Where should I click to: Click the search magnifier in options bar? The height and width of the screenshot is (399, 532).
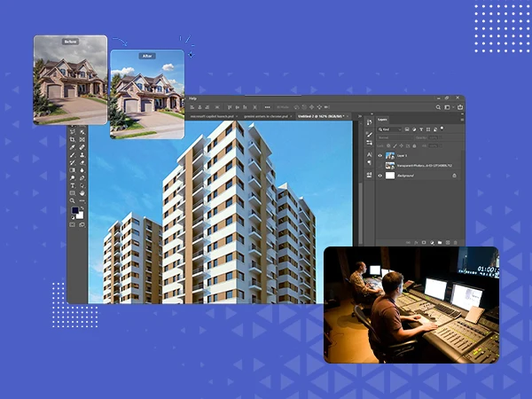[438, 107]
